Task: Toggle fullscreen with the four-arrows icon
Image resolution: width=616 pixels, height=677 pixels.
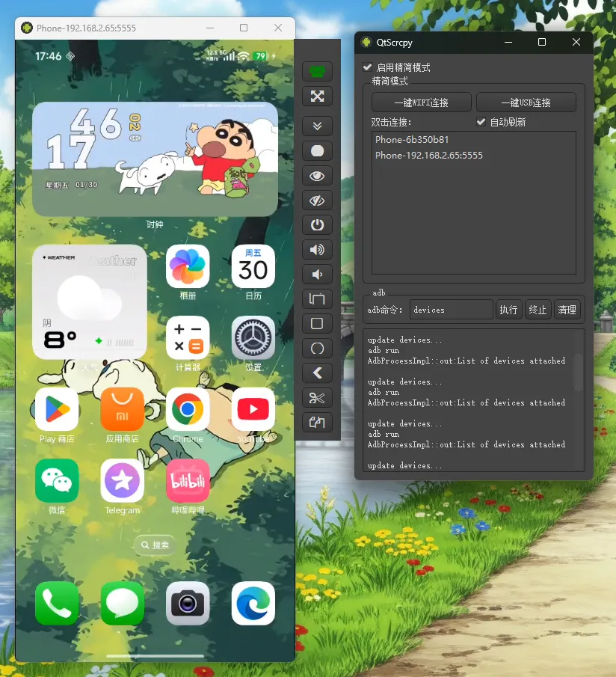Action: coord(317,96)
